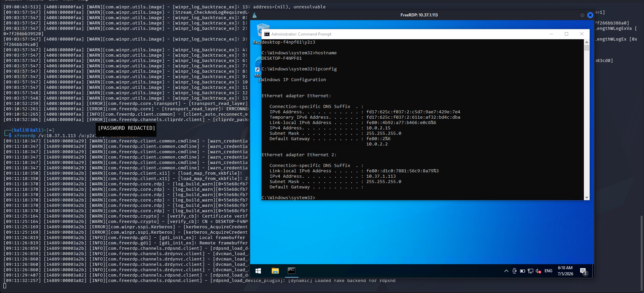Click the Command Prompt scrollbar thumb
Image resolution: width=644 pixels, height=293 pixels.
(x=587, y=48)
